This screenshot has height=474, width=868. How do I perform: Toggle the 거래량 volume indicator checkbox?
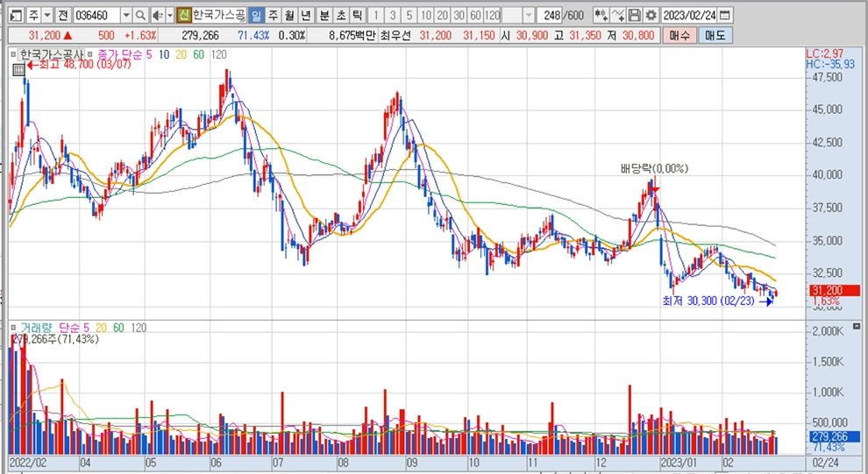(x=14, y=327)
